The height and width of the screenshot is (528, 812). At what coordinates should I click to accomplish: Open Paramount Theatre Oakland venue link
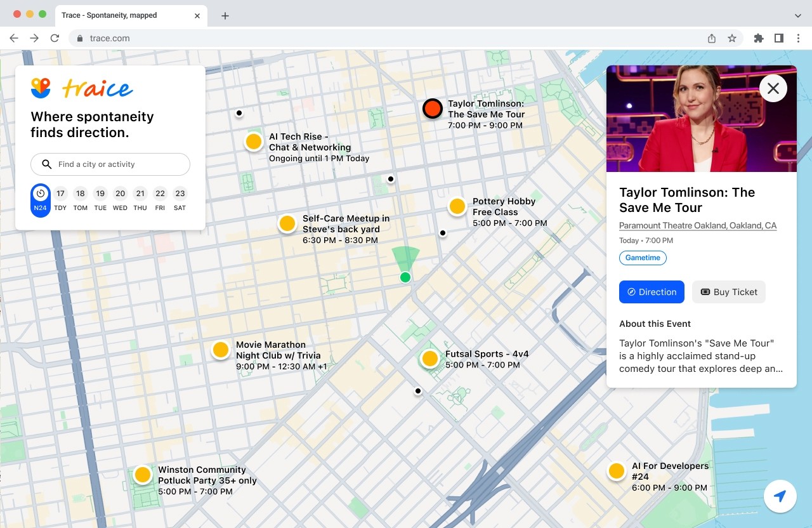click(x=698, y=226)
